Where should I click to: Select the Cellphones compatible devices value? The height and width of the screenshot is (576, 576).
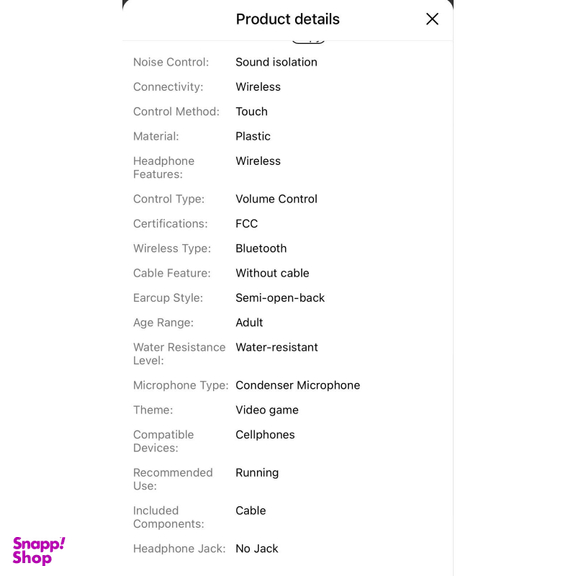[x=265, y=435]
